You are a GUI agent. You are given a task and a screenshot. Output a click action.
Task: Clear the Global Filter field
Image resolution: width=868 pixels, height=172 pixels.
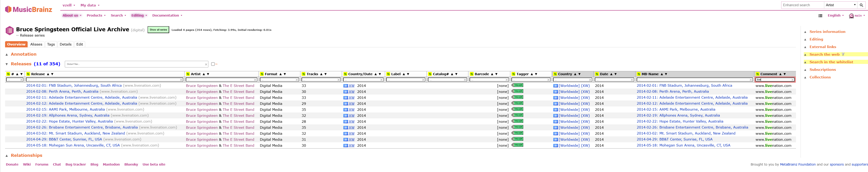206,64
